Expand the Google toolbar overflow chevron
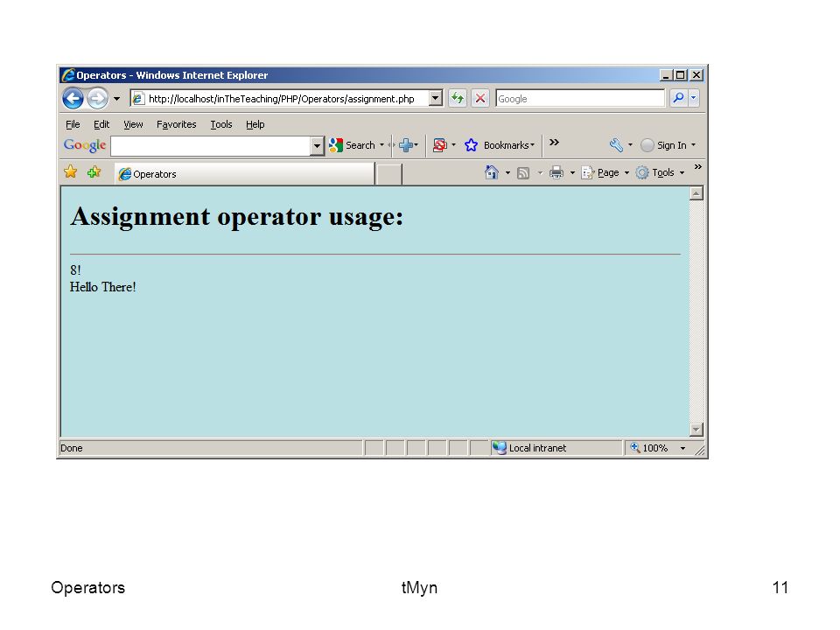This screenshot has height=630, width=840. click(555, 143)
